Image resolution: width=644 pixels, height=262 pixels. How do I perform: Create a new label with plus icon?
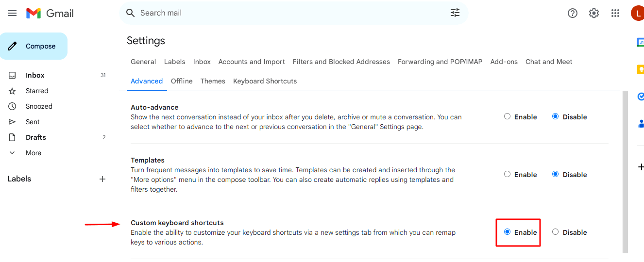102,179
